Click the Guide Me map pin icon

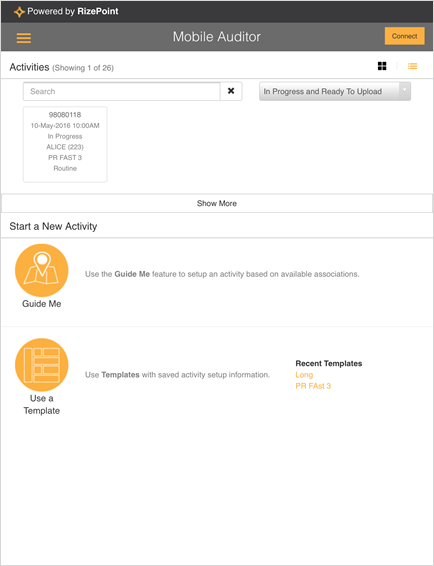coord(42,270)
